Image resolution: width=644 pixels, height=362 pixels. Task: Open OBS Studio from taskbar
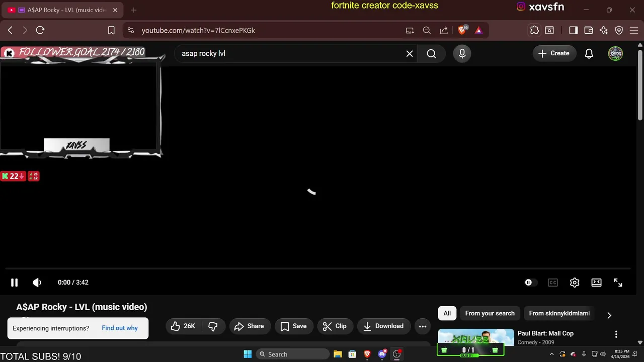(397, 354)
